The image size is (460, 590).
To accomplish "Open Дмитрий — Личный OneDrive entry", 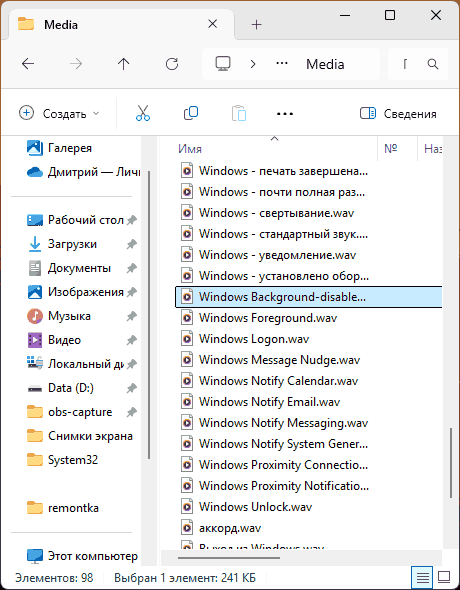I will [83, 172].
